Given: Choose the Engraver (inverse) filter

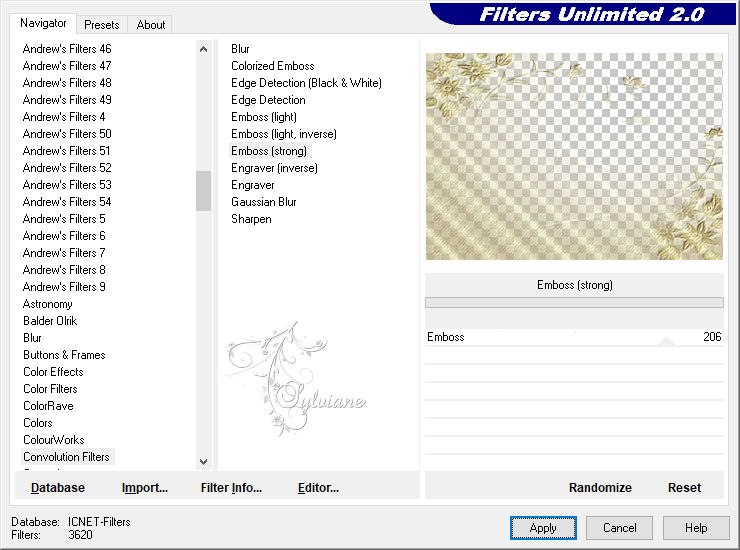Looking at the screenshot, I should (274, 168).
